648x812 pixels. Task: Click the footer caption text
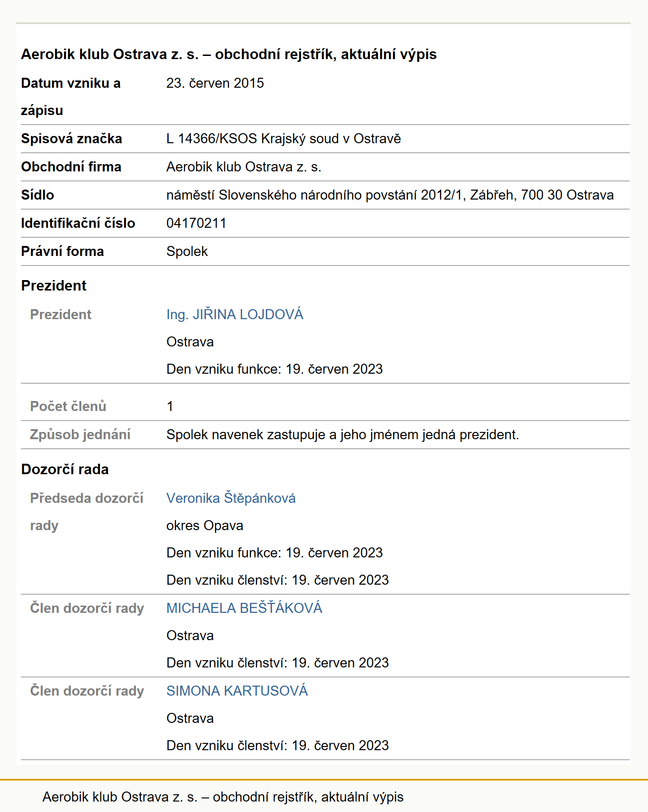pos(223,797)
